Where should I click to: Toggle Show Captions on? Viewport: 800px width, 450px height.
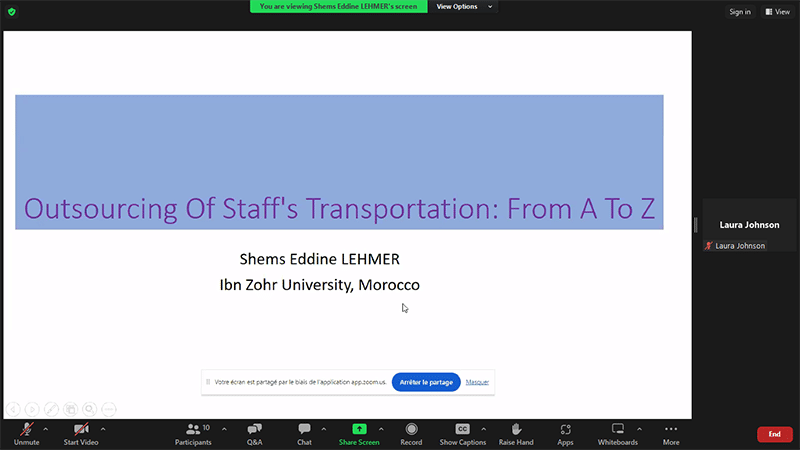pos(462,432)
